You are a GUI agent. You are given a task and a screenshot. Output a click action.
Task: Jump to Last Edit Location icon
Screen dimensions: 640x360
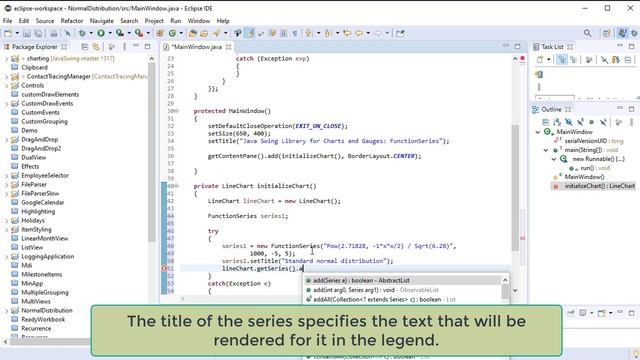(x=347, y=33)
